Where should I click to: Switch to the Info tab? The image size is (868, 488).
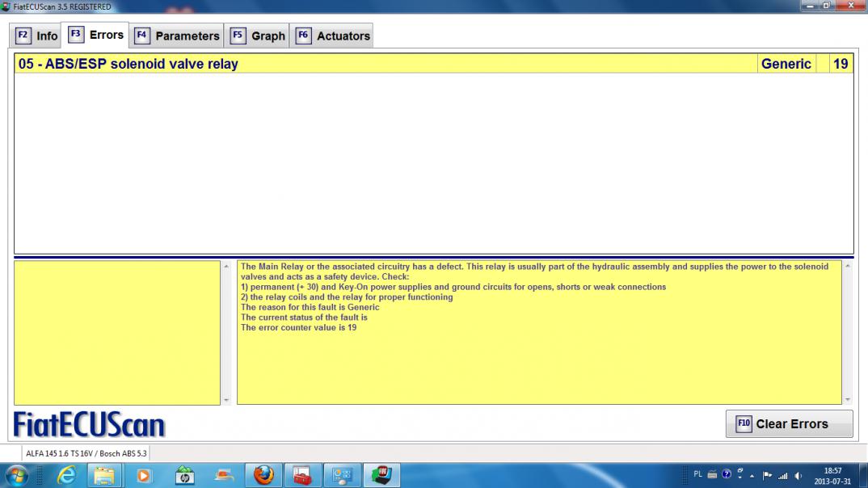coord(36,36)
